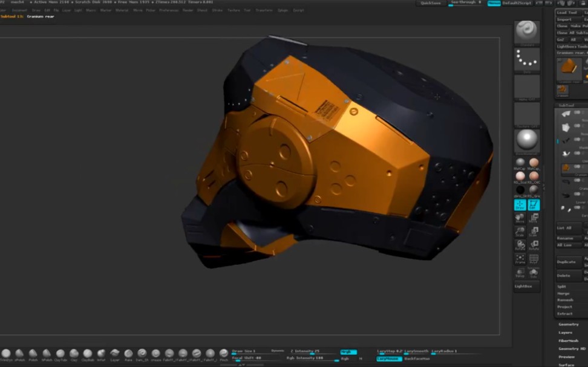The image size is (588, 367).
Task: Click the Rgb Intensity slider
Action: pyautogui.click(x=312, y=359)
